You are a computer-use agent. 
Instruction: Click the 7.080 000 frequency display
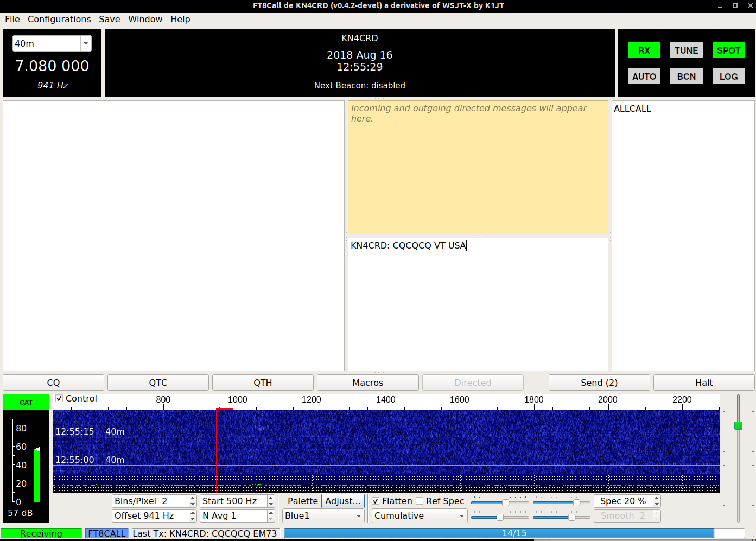[x=52, y=66]
